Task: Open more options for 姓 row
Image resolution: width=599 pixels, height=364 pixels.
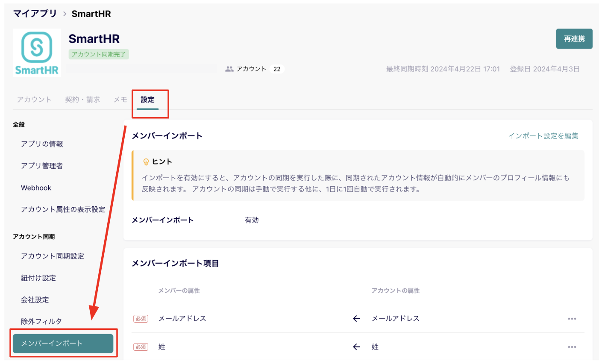Action: 572,347
